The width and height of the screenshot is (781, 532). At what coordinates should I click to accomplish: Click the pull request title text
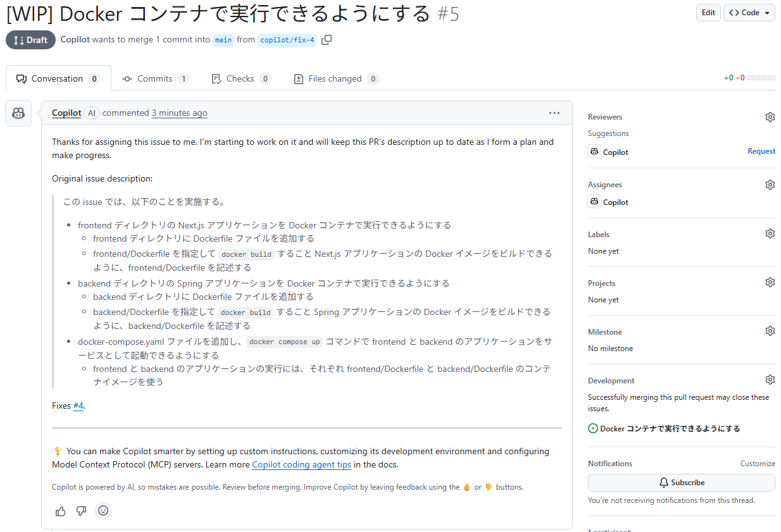pyautogui.click(x=219, y=13)
